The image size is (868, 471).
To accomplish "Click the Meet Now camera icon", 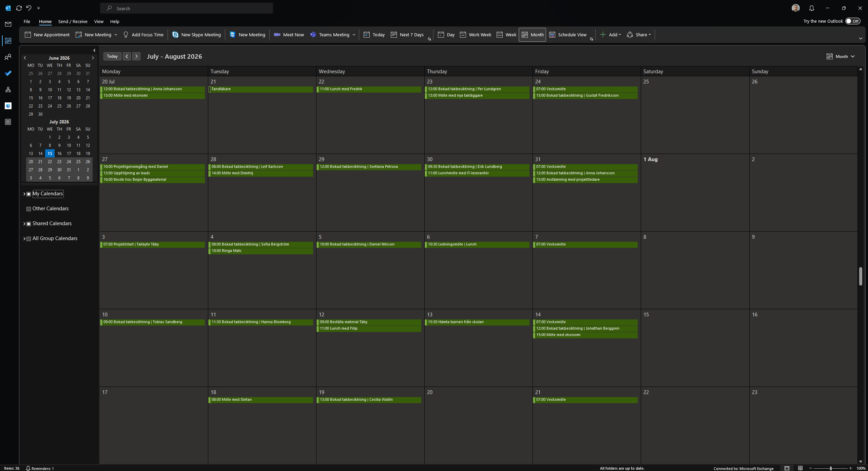I will click(277, 35).
